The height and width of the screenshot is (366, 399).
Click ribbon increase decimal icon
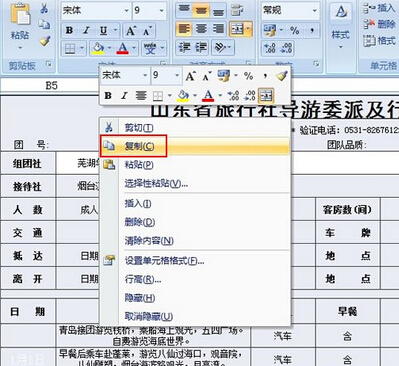pyautogui.click(x=269, y=48)
